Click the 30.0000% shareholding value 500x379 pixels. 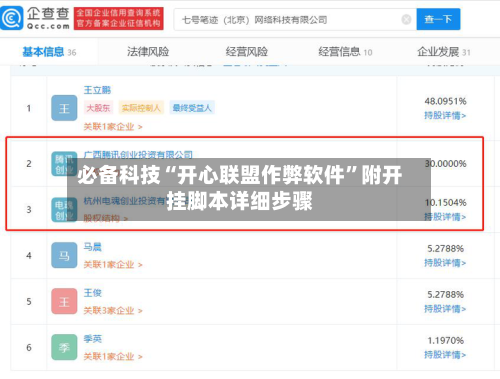click(445, 163)
